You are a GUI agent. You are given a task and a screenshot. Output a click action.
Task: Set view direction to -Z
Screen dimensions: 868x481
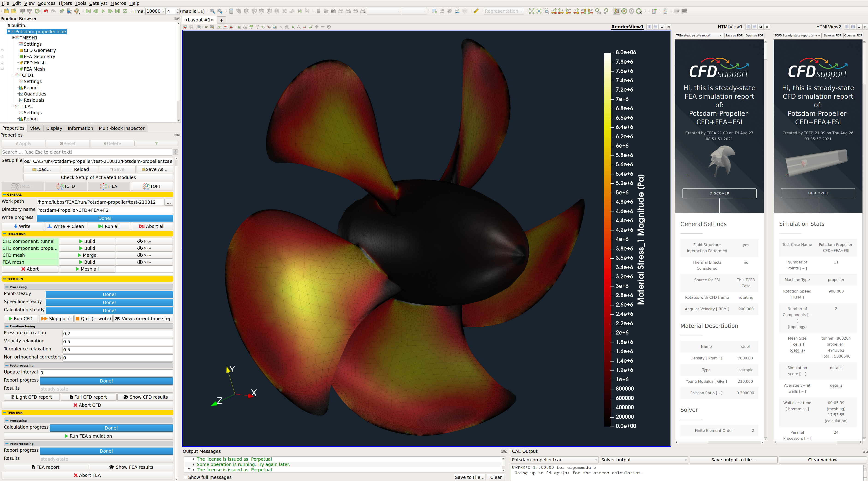(591, 11)
